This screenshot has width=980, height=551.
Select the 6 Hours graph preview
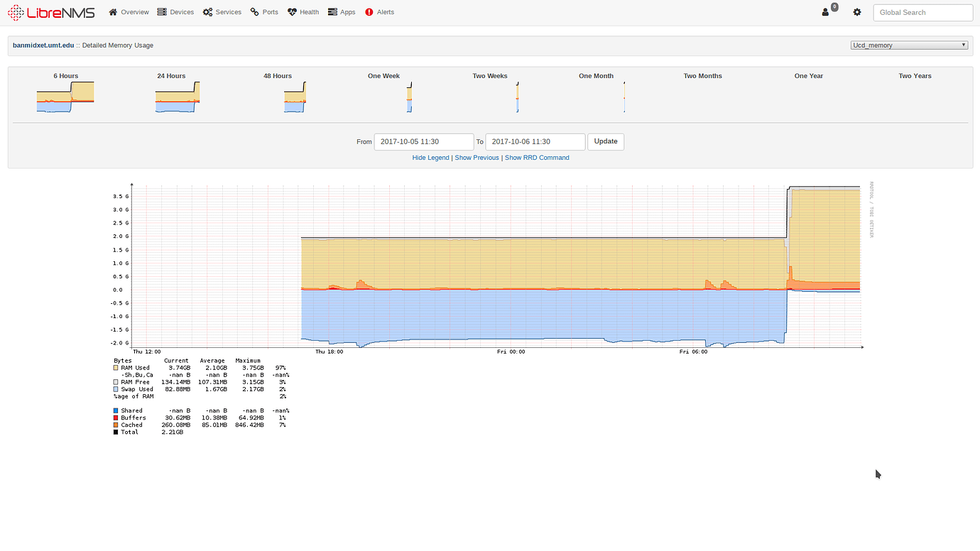65,94
